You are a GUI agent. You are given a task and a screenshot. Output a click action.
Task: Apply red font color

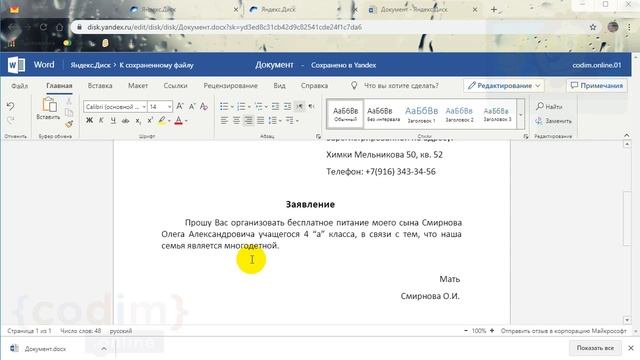coord(178,120)
